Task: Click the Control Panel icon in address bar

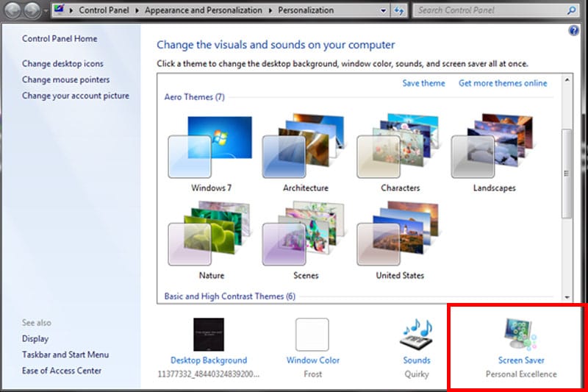Action: coord(60,9)
